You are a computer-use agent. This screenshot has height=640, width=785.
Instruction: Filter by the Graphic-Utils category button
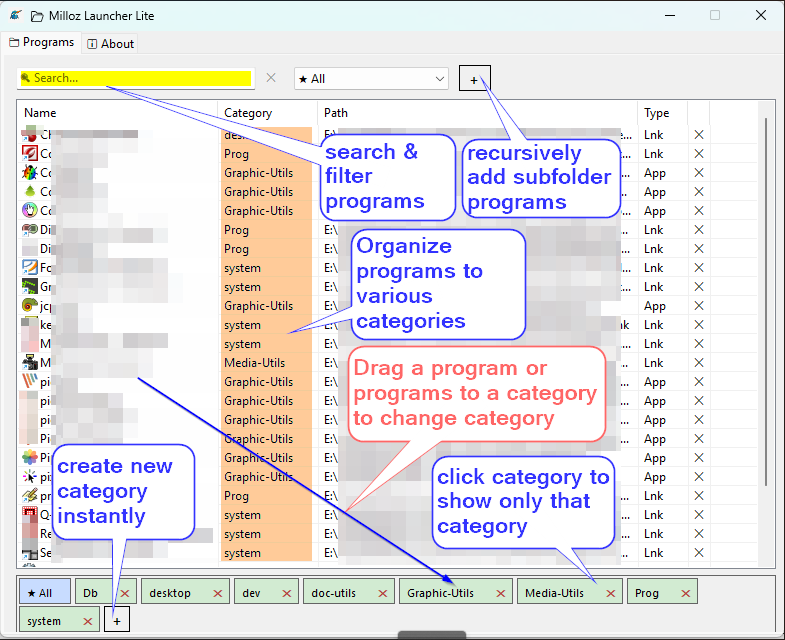(x=440, y=593)
